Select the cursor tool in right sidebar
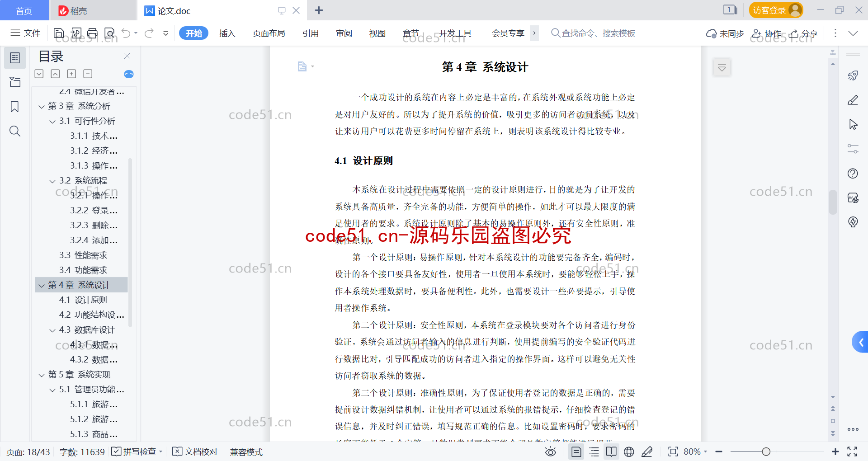 853,124
